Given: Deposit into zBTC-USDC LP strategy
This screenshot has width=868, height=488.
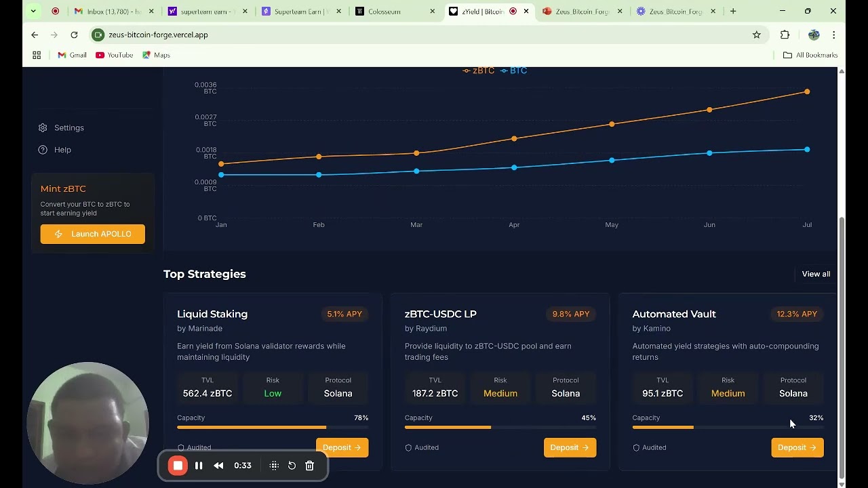Looking at the screenshot, I should (x=570, y=447).
